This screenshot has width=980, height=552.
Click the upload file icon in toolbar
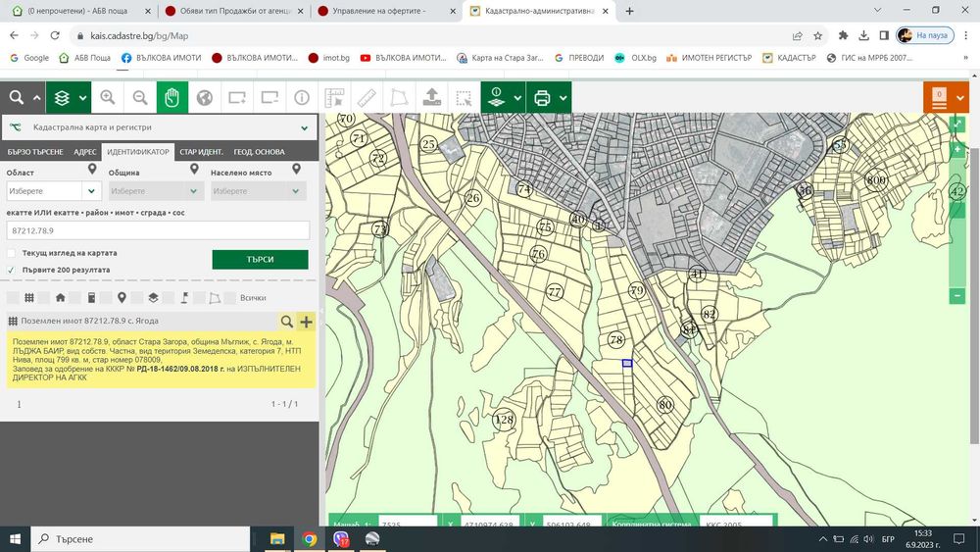click(x=430, y=97)
